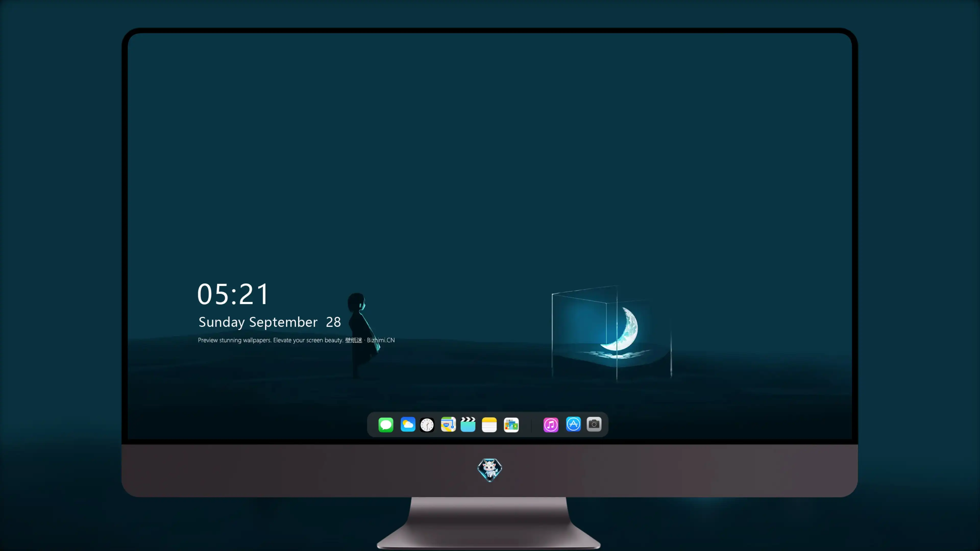The width and height of the screenshot is (980, 551).
Task: Open the Camera app in the dock
Action: point(594,424)
